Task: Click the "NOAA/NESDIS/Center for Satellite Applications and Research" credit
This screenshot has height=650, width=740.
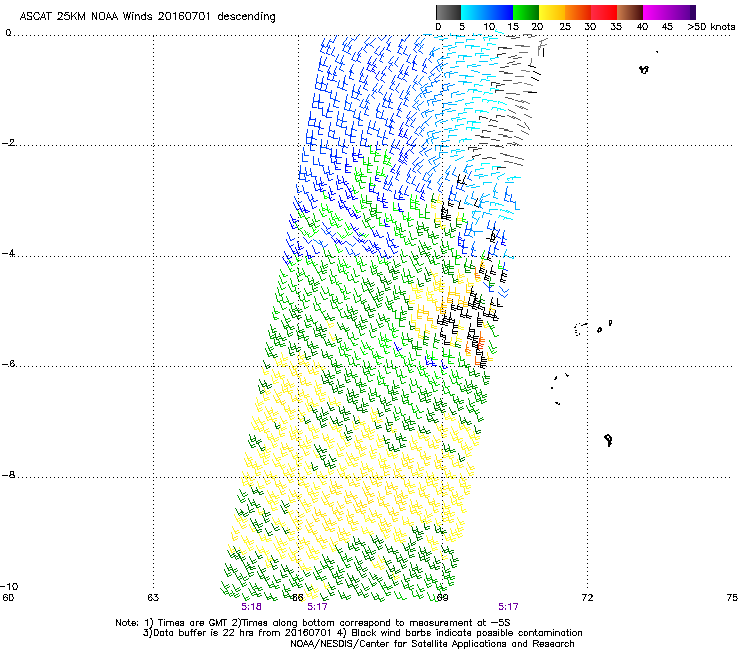Action: [432, 644]
